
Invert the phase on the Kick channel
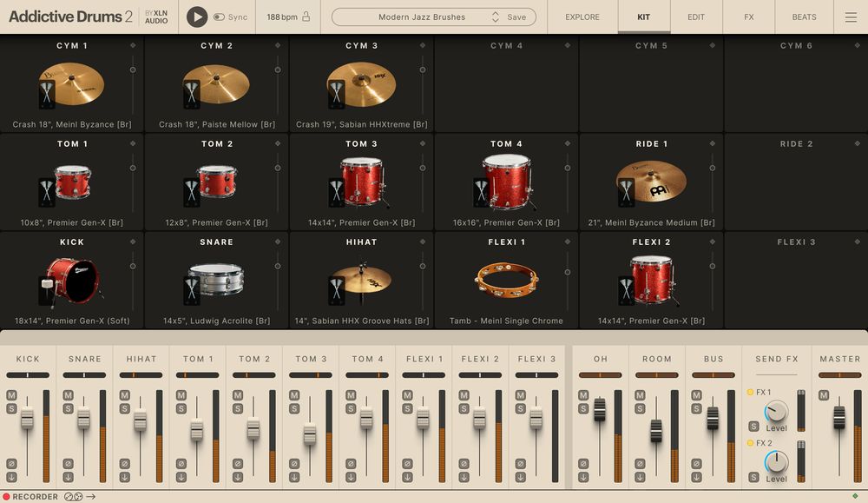[x=12, y=462]
